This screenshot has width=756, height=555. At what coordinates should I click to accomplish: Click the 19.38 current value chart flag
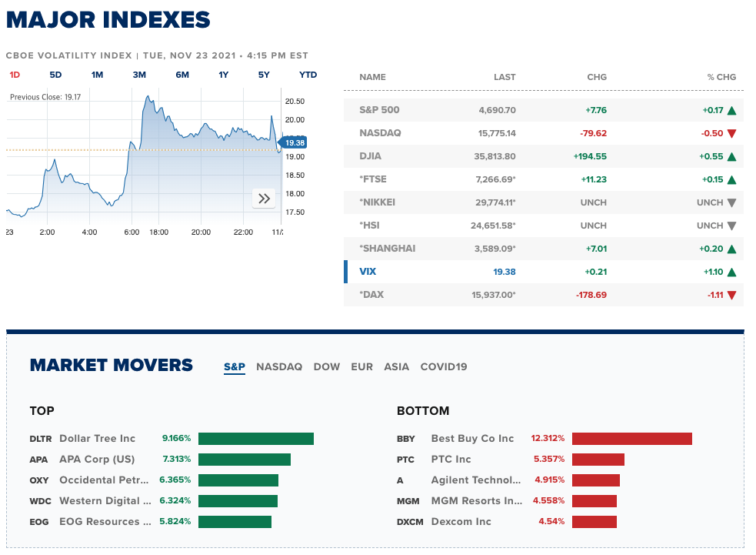click(293, 143)
